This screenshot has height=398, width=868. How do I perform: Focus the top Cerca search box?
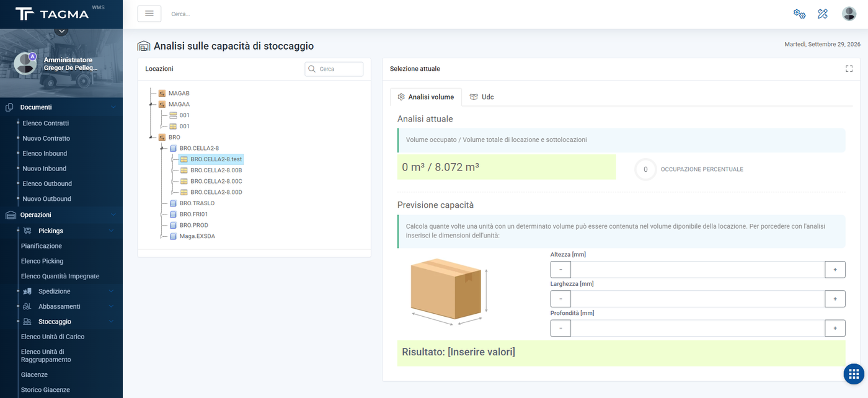click(x=180, y=14)
